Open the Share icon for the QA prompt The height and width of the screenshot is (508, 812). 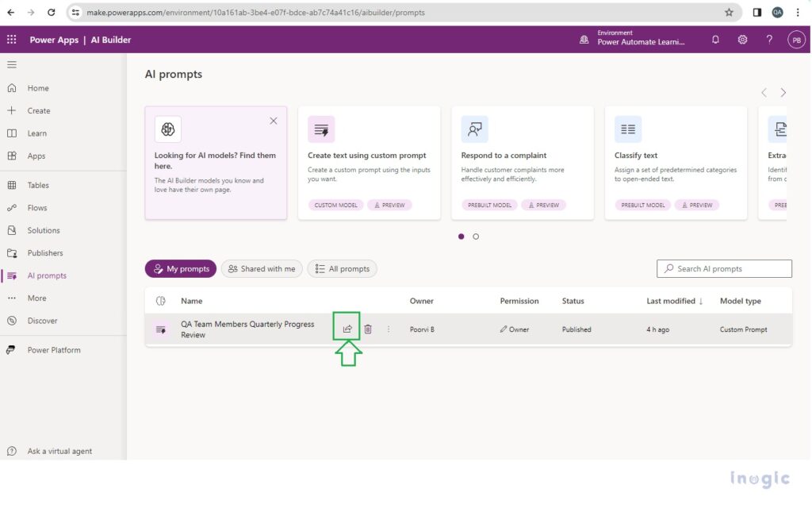click(x=347, y=327)
